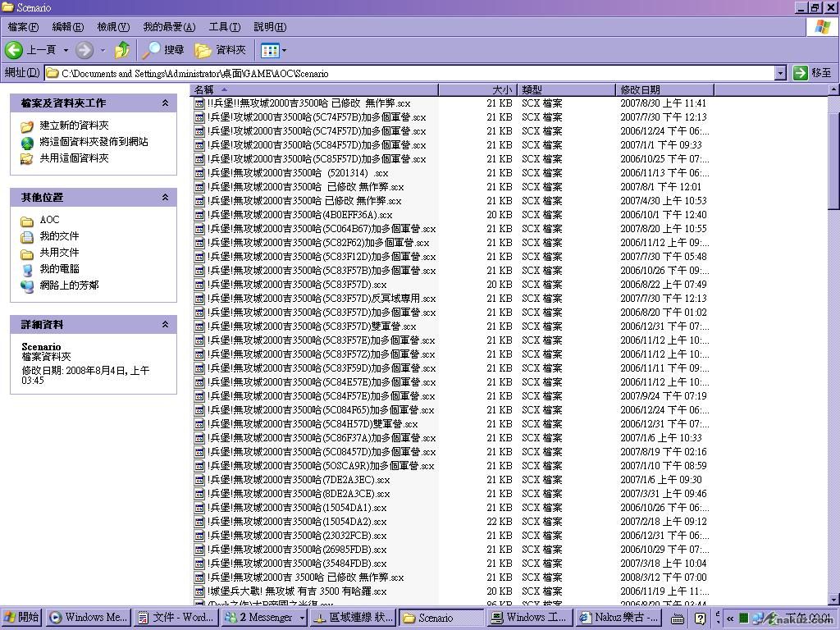The width and height of the screenshot is (840, 630).
Task: Open 我的文件 link
Action: (x=59, y=236)
